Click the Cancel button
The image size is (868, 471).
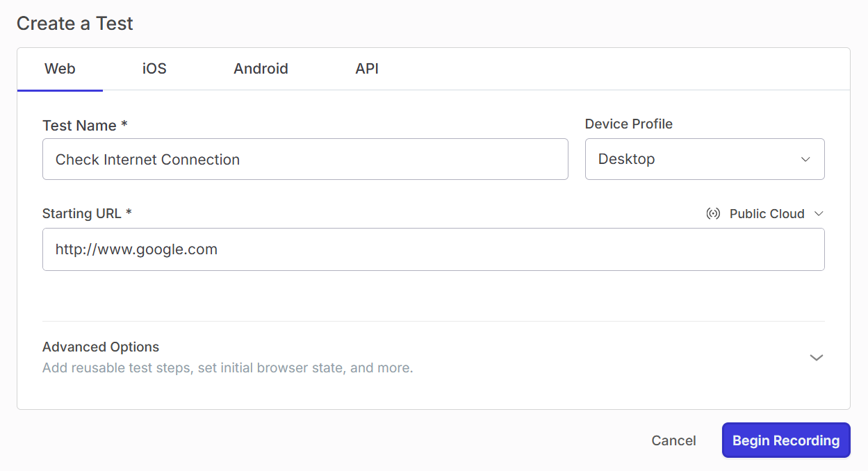click(x=673, y=440)
